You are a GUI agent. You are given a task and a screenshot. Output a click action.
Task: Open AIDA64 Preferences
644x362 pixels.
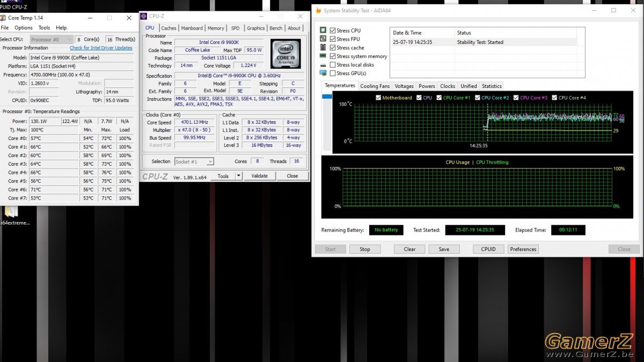point(523,249)
